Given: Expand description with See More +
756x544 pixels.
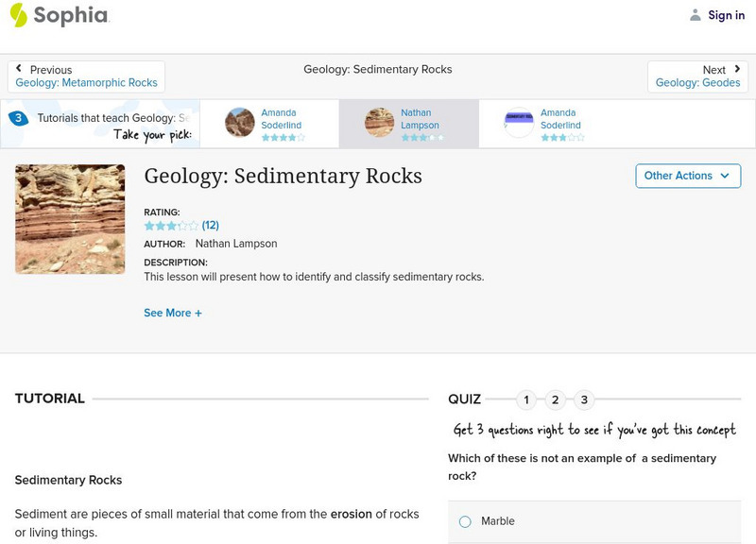Looking at the screenshot, I should coord(173,313).
